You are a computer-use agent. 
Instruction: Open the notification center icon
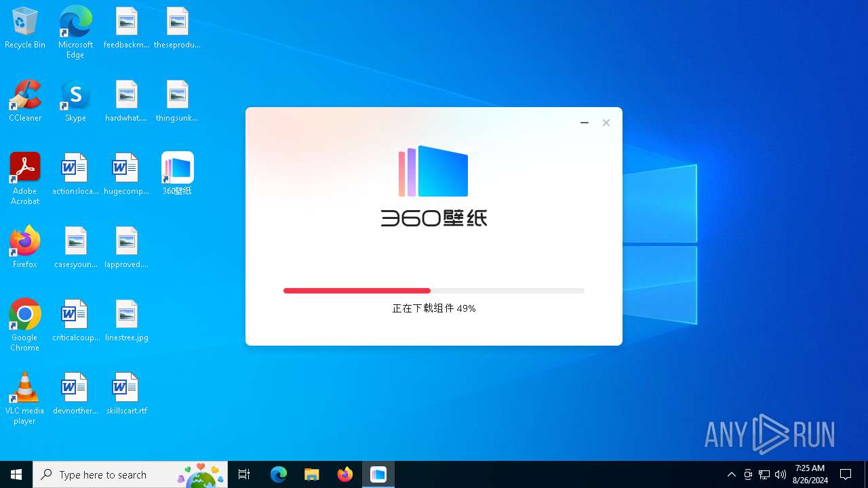pyautogui.click(x=846, y=474)
